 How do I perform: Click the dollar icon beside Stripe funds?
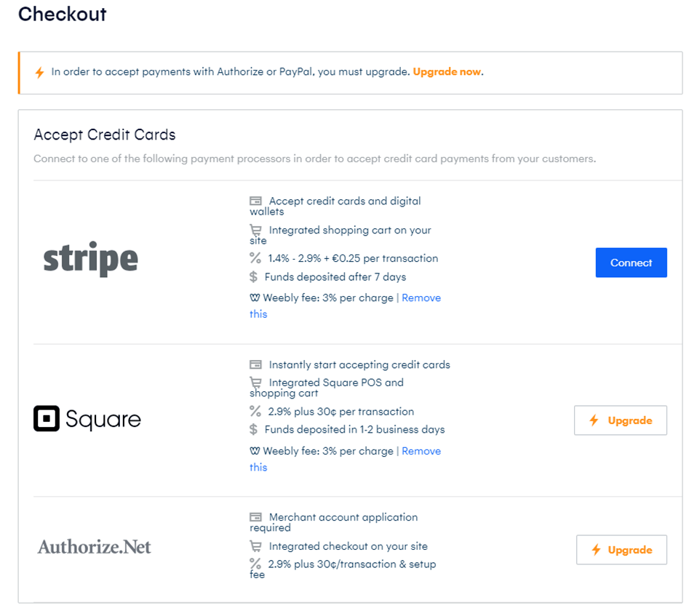253,277
